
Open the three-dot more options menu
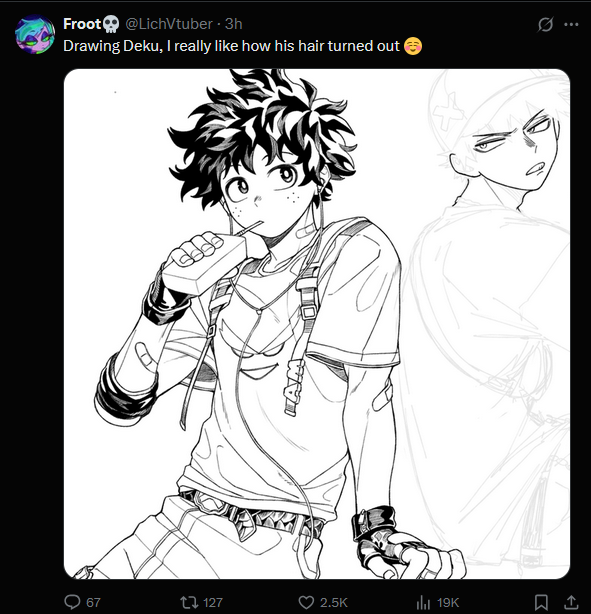coord(571,25)
